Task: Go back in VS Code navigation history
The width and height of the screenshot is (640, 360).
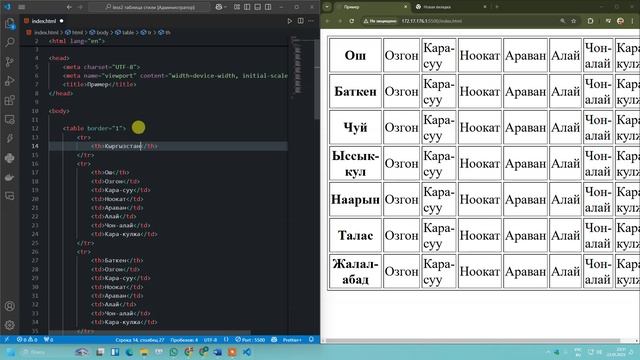Action: point(69,7)
